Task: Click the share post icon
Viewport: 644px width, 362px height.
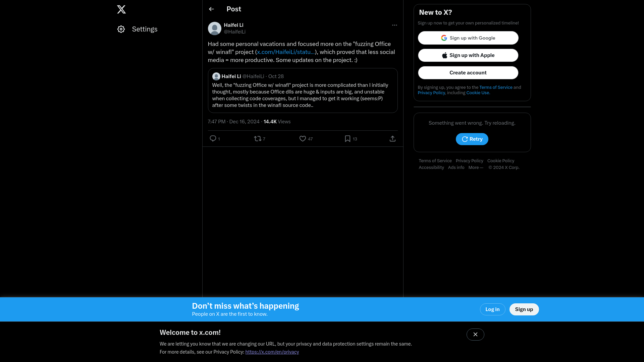Action: [x=392, y=138]
